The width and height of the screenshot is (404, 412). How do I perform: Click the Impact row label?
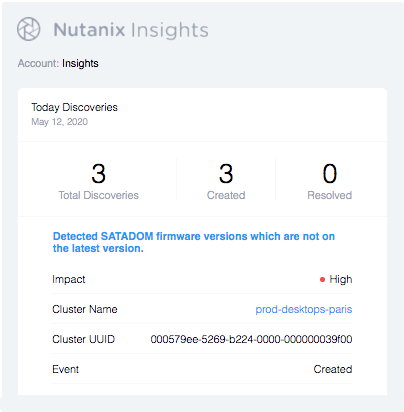69,279
